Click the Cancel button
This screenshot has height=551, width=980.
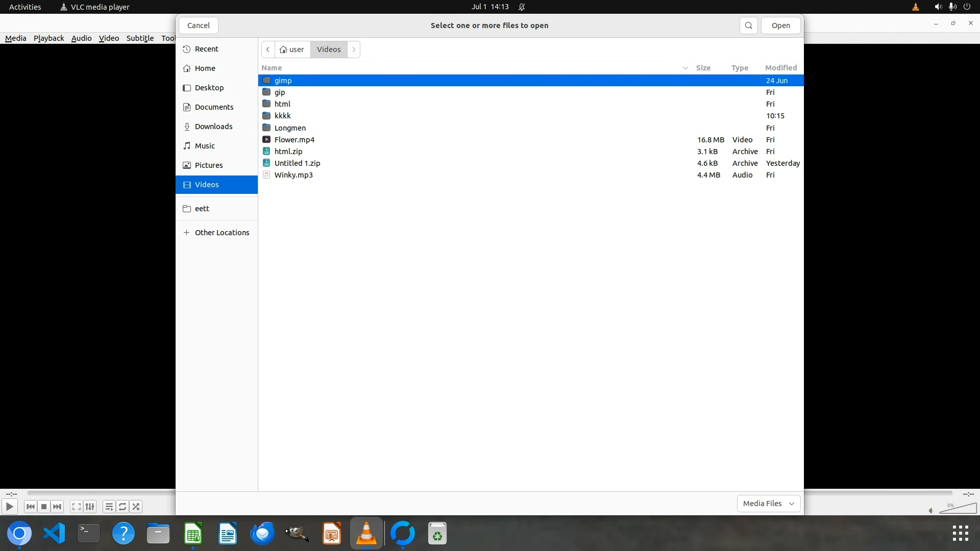198,26
